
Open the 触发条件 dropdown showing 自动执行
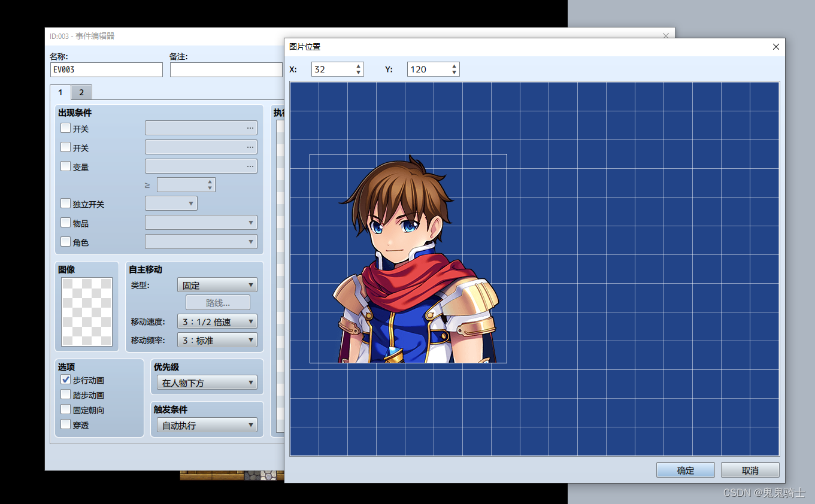point(207,425)
